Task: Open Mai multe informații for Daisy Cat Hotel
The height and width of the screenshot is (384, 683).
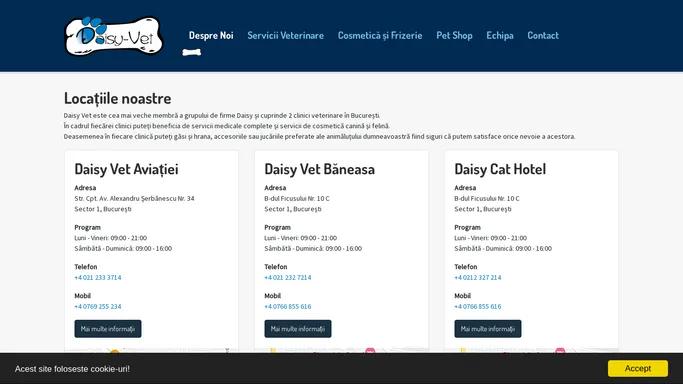Action: coord(487,329)
